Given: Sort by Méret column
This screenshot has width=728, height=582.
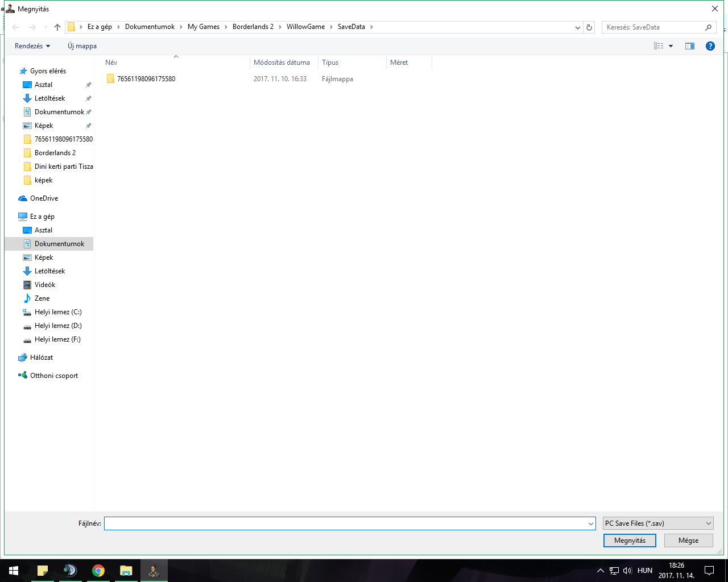Looking at the screenshot, I should click(x=409, y=63).
